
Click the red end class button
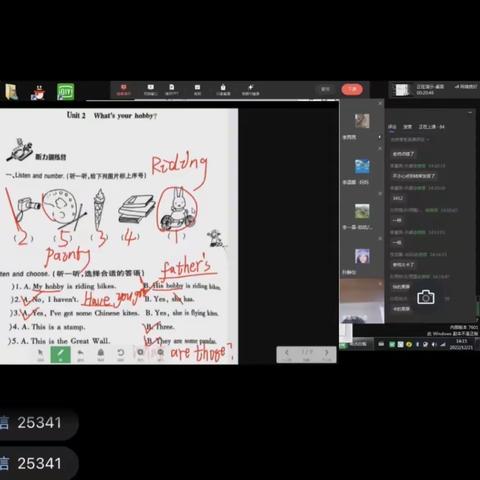pos(352,89)
